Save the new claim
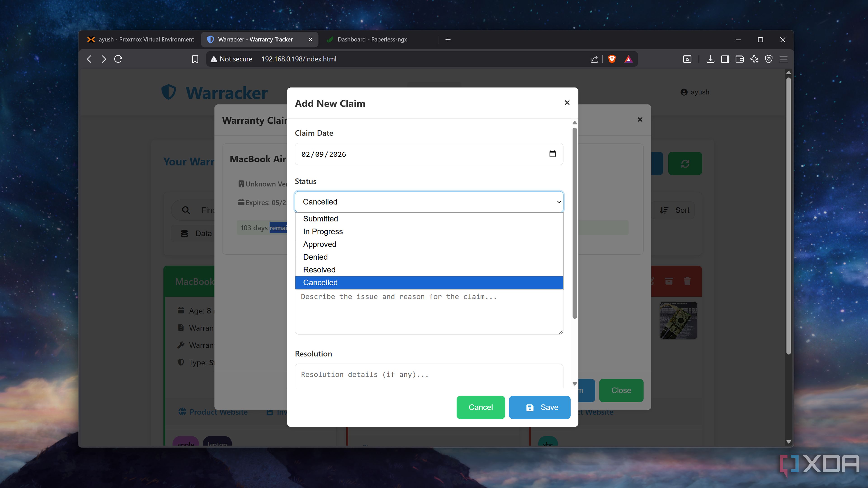Screen dimensions: 868x488 click(540, 407)
